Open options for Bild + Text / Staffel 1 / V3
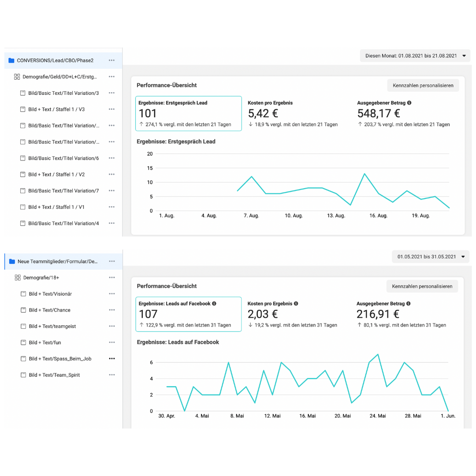This screenshot has height=476, width=476. tap(112, 109)
